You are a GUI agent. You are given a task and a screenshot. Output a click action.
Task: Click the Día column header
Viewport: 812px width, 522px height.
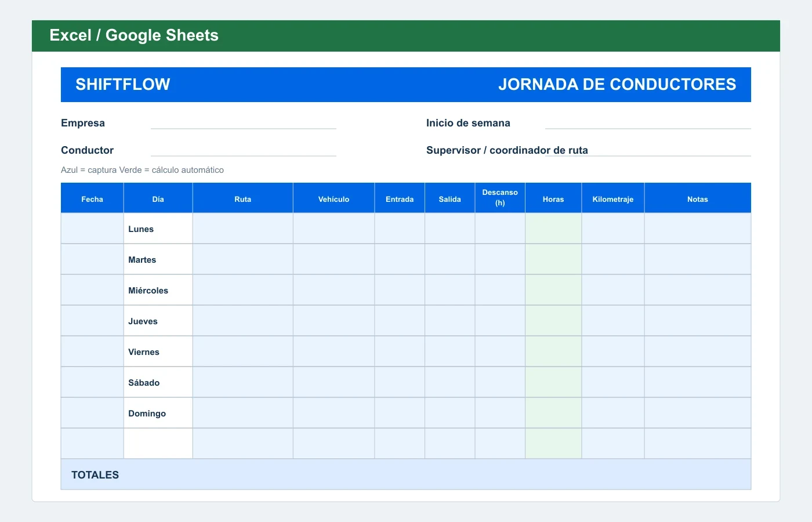[158, 198]
